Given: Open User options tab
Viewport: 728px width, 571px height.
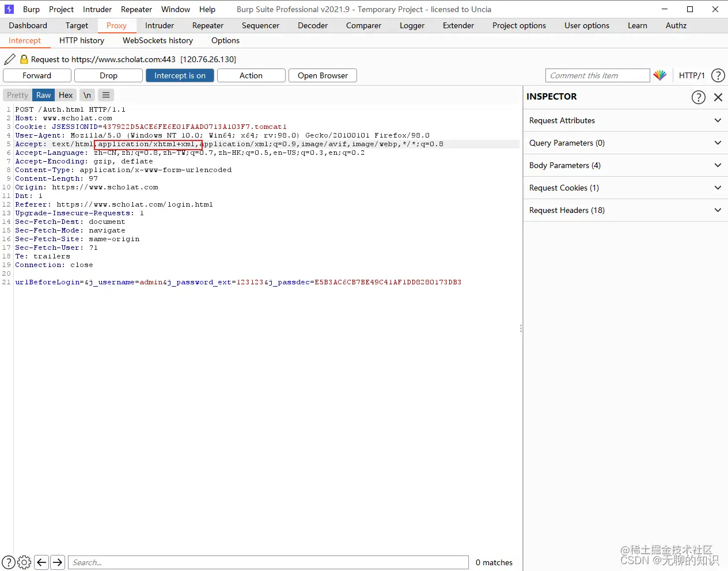Looking at the screenshot, I should (x=587, y=25).
